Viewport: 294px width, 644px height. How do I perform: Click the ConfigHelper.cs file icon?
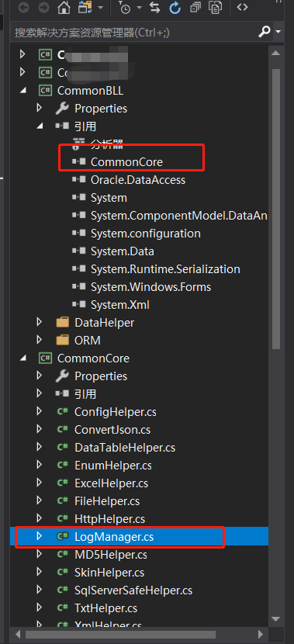point(62,411)
